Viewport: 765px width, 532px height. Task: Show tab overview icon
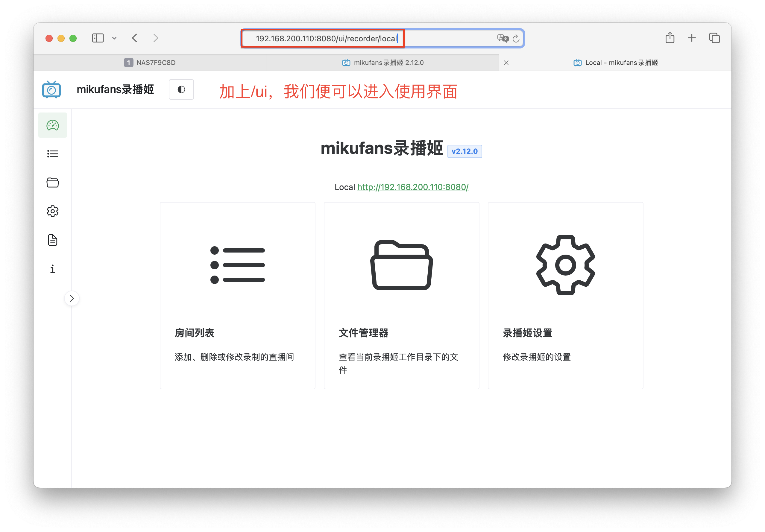tap(714, 38)
